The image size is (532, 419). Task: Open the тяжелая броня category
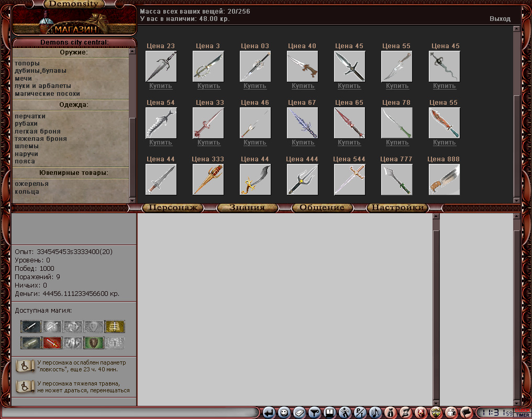[x=41, y=139]
